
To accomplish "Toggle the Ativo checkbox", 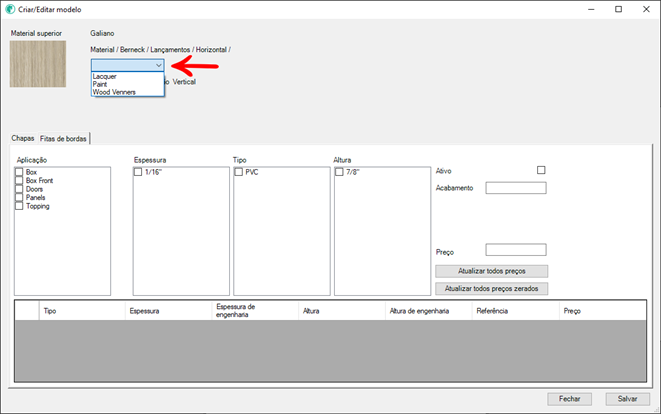I will click(541, 170).
